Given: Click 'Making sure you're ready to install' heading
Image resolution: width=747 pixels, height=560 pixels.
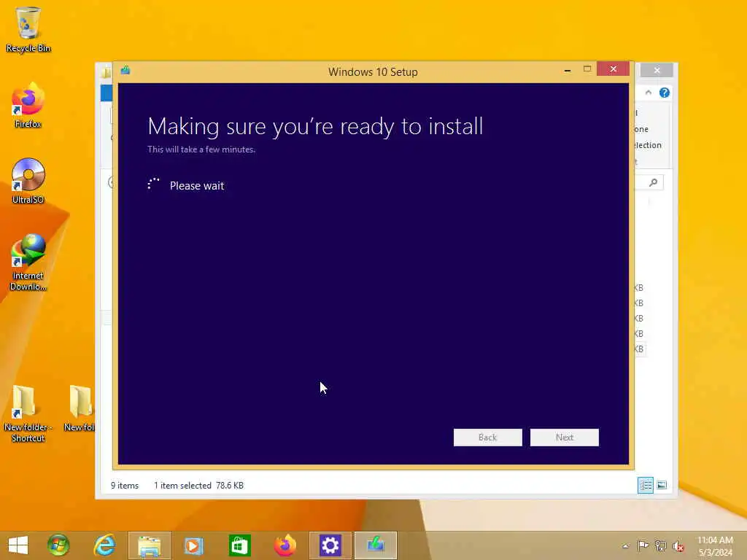Looking at the screenshot, I should 315,127.
